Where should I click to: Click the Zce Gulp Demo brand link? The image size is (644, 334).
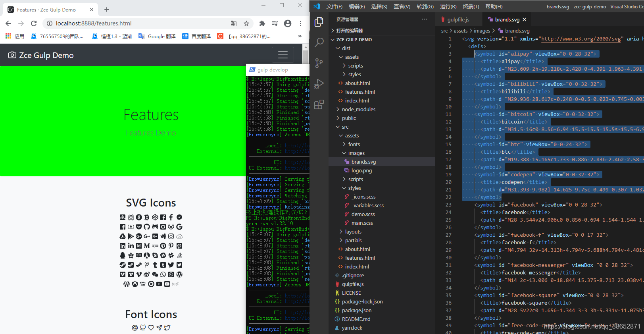[x=41, y=55]
